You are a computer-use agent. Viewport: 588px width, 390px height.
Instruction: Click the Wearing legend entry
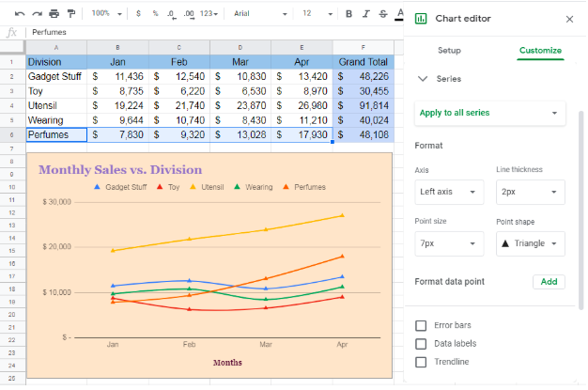click(x=254, y=187)
